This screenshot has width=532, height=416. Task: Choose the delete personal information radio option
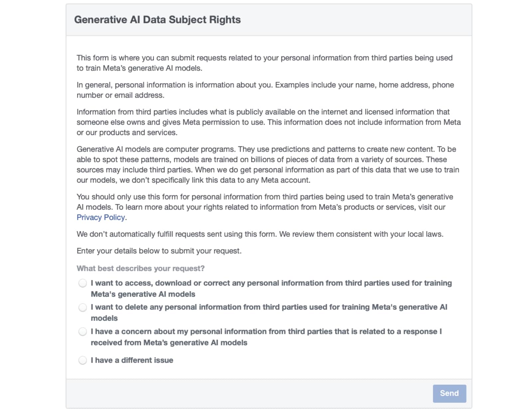[x=82, y=307]
